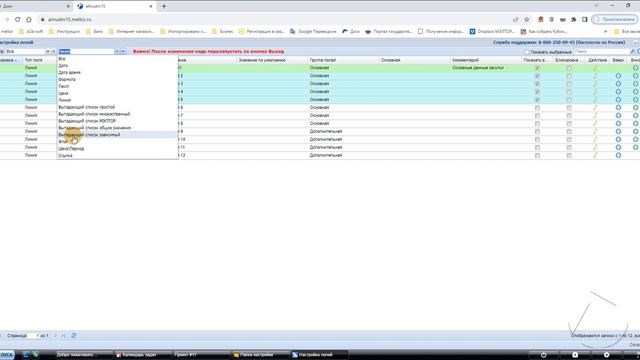Reload the page with the browser refresh icon
Screen dimensions: 640x360
click(x=18, y=19)
